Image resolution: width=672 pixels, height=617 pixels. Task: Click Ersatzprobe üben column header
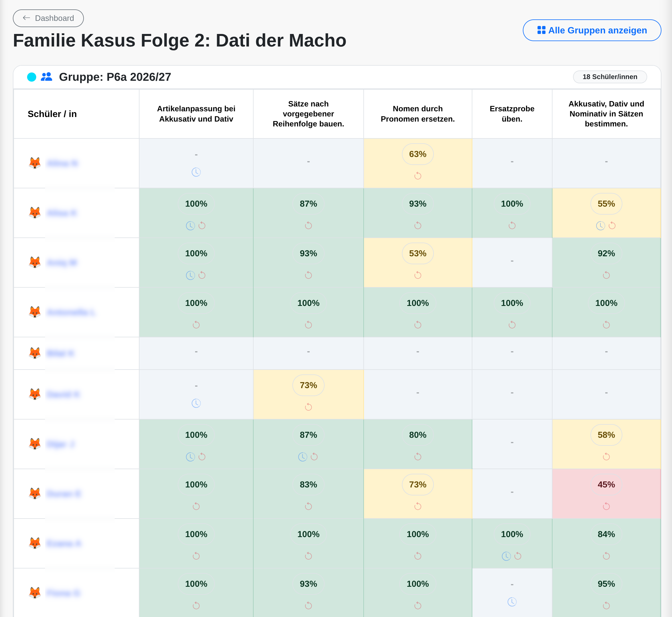pos(512,114)
